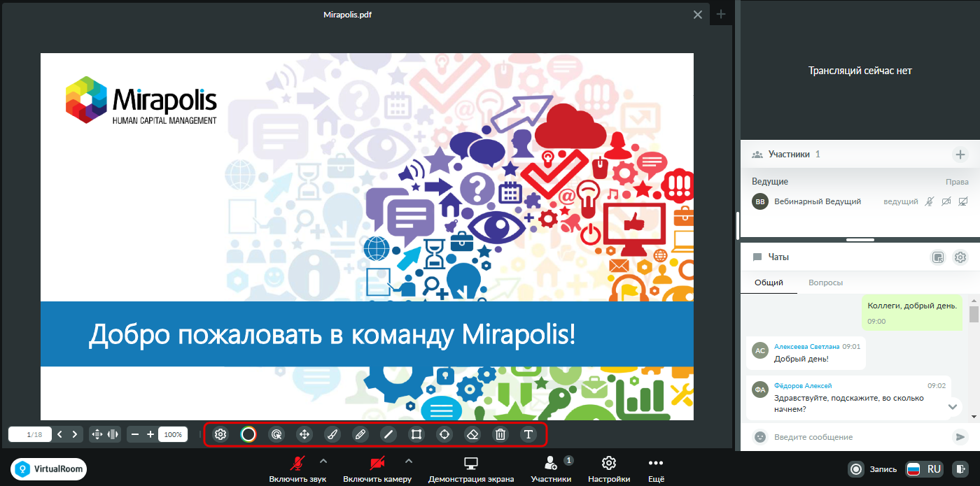This screenshot has width=980, height=486.
Task: Open the Ещё more menu
Action: pyautogui.click(x=656, y=469)
